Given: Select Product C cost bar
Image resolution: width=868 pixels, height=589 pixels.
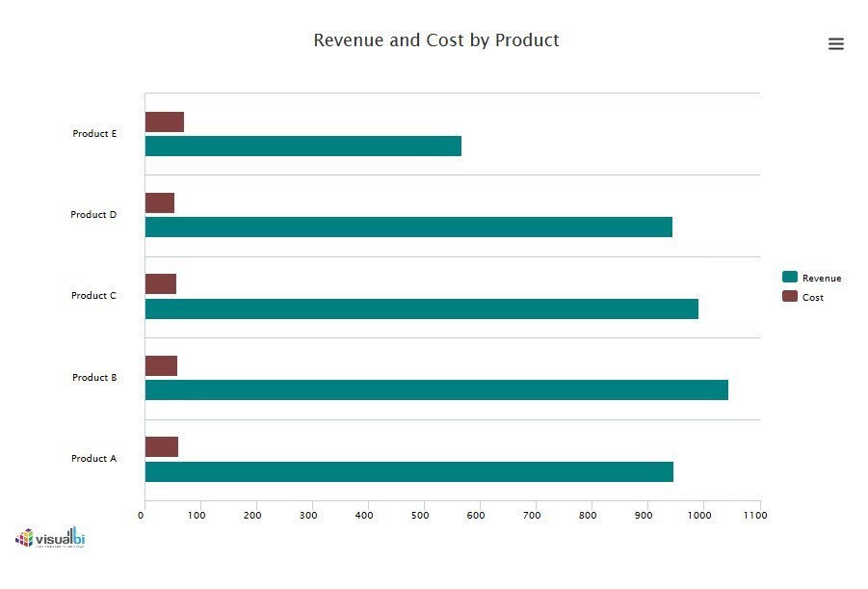Looking at the screenshot, I should pos(160,284).
